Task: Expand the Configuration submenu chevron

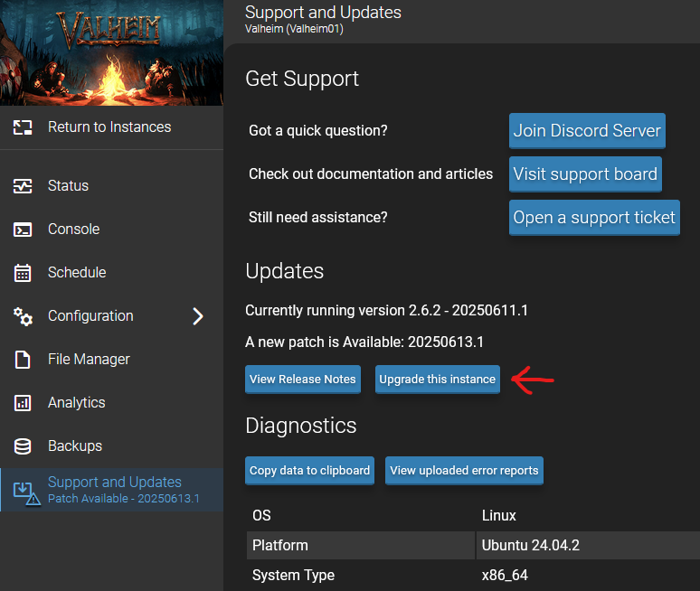Action: coord(198,316)
